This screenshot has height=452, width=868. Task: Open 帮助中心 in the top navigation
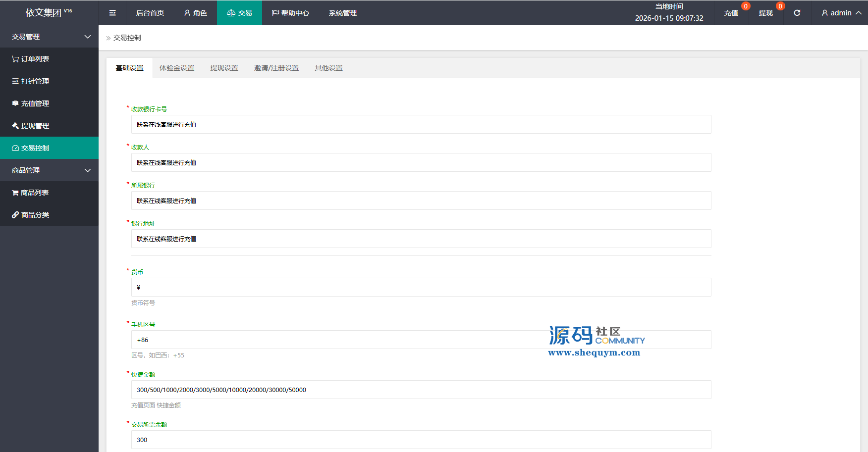(290, 13)
